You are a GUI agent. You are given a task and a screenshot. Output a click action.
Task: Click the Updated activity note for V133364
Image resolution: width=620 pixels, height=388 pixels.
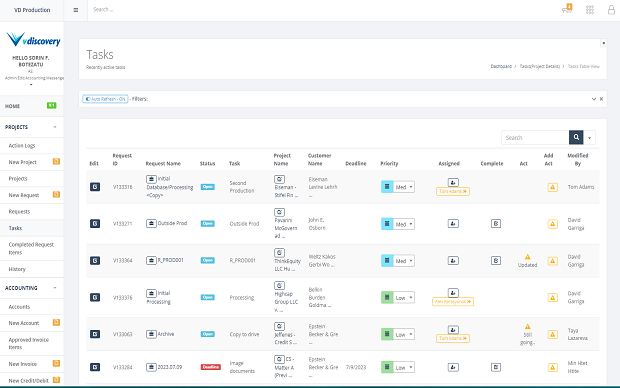(x=527, y=261)
